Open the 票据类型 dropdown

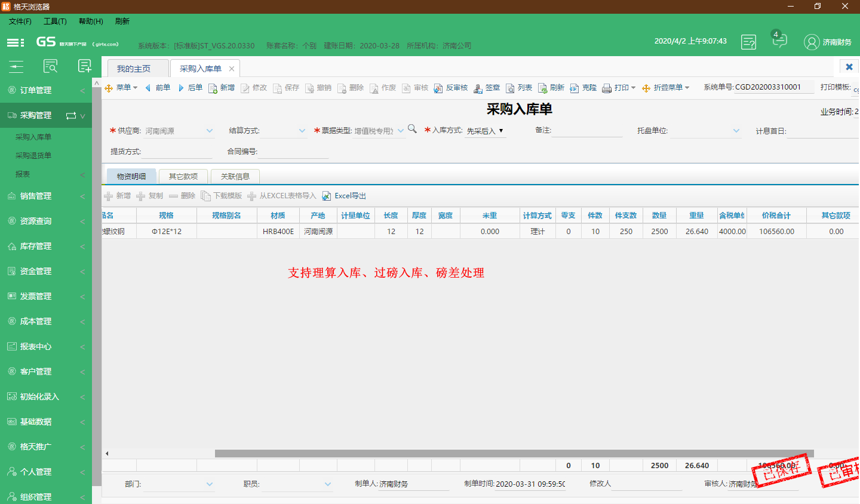pos(401,131)
